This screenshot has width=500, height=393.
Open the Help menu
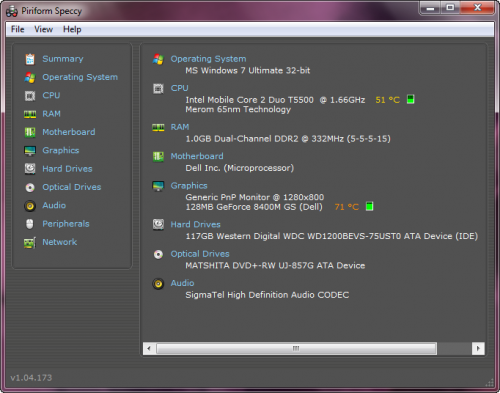click(x=72, y=29)
